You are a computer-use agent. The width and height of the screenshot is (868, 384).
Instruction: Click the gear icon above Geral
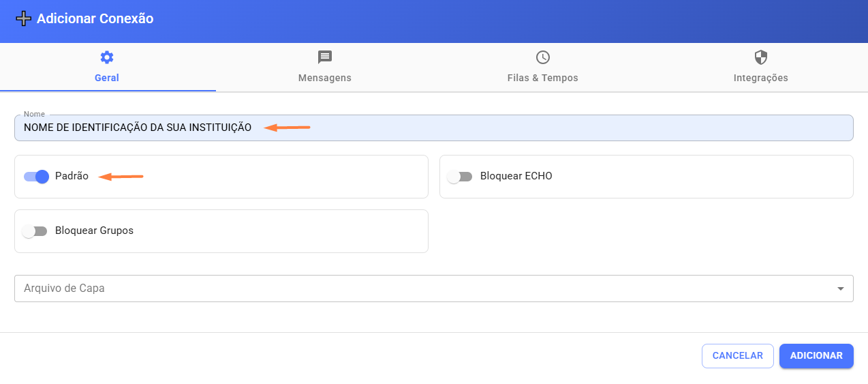pyautogui.click(x=107, y=57)
